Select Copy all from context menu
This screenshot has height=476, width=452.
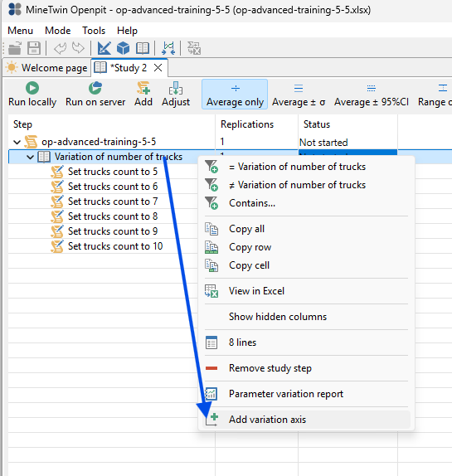click(x=307, y=229)
